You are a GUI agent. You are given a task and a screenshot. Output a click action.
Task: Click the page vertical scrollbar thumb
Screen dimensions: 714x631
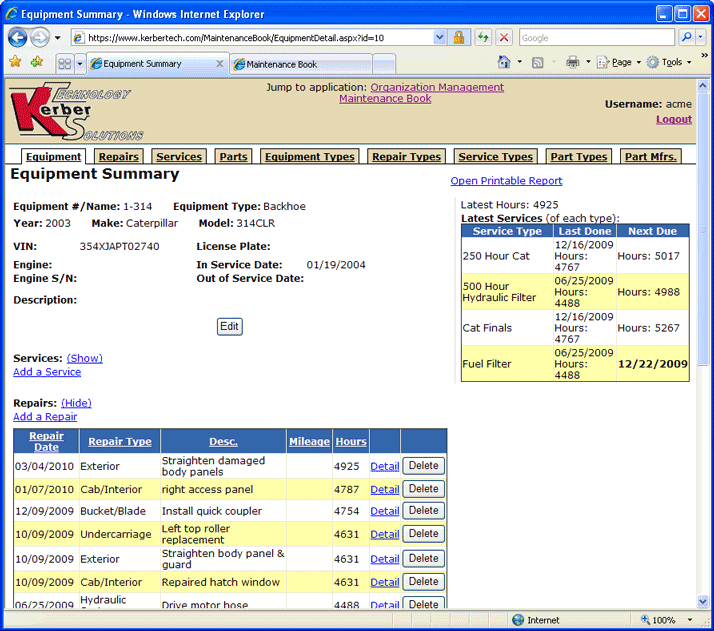[x=703, y=228]
